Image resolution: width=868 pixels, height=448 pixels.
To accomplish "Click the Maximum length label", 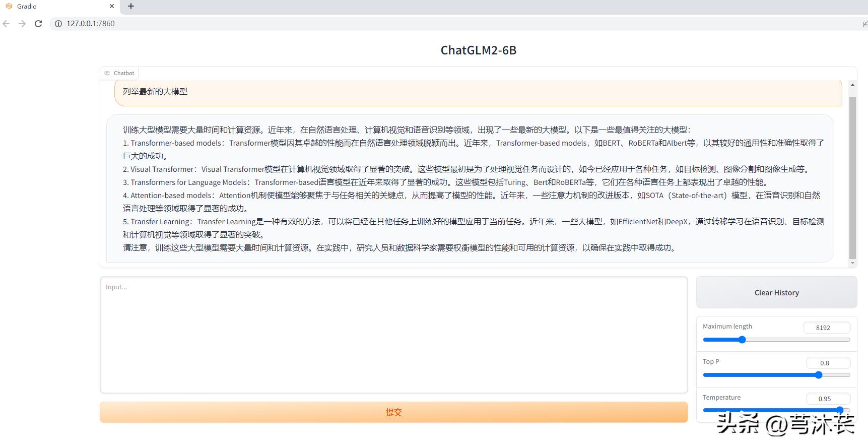I will [727, 326].
